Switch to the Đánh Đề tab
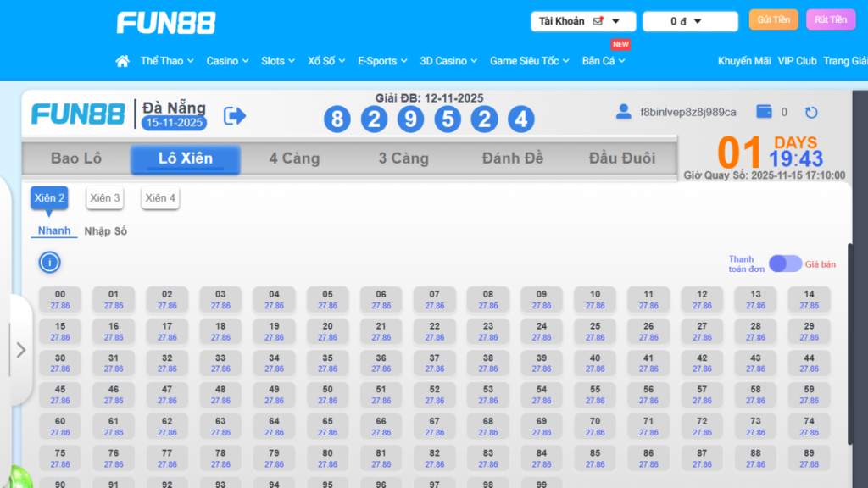This screenshot has width=868, height=488. tap(513, 158)
